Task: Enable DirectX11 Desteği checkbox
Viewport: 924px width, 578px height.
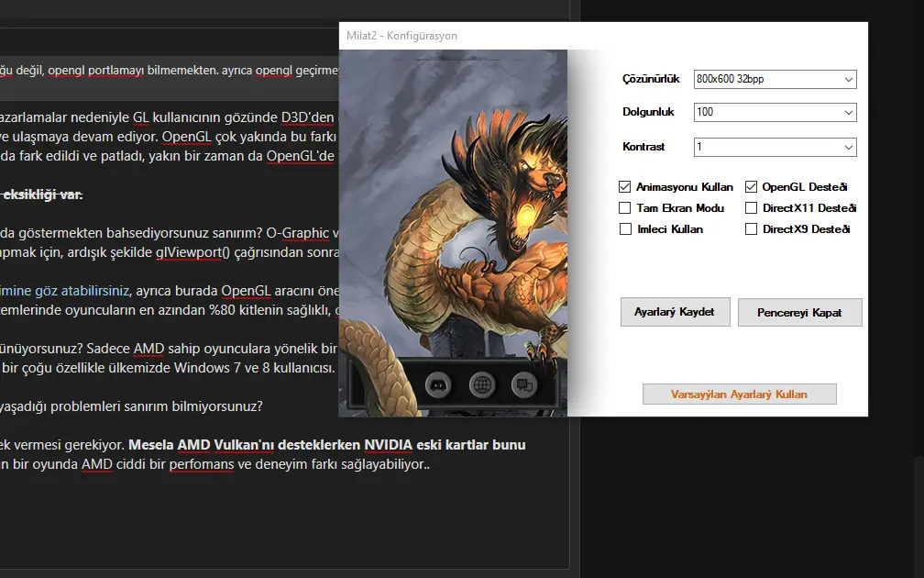Action: (x=752, y=208)
